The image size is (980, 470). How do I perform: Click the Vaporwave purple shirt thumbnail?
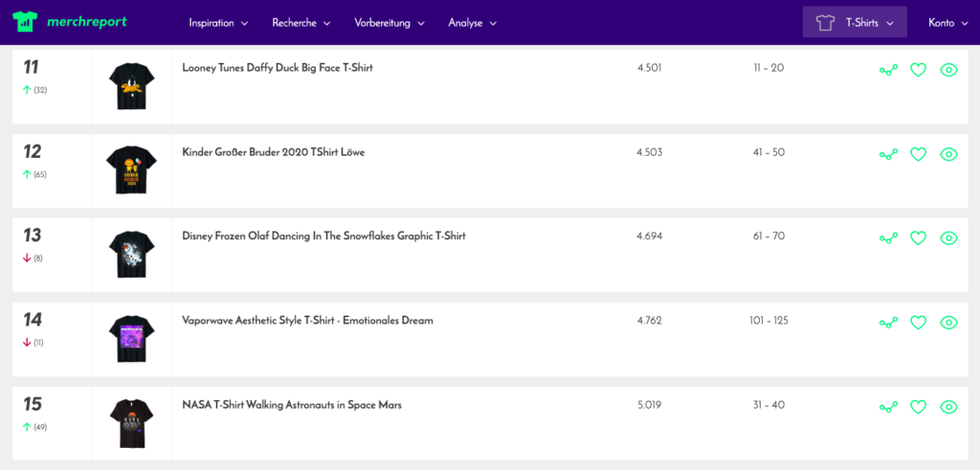pyautogui.click(x=131, y=340)
